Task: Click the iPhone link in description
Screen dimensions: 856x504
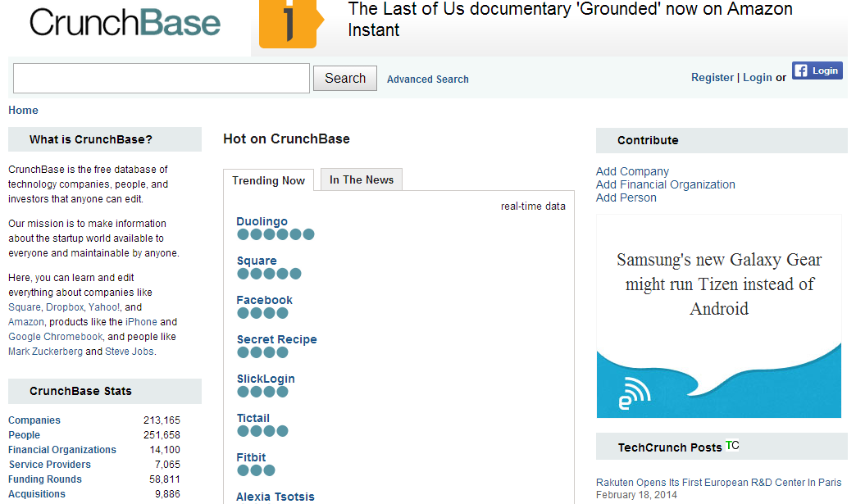Action: pos(141,322)
